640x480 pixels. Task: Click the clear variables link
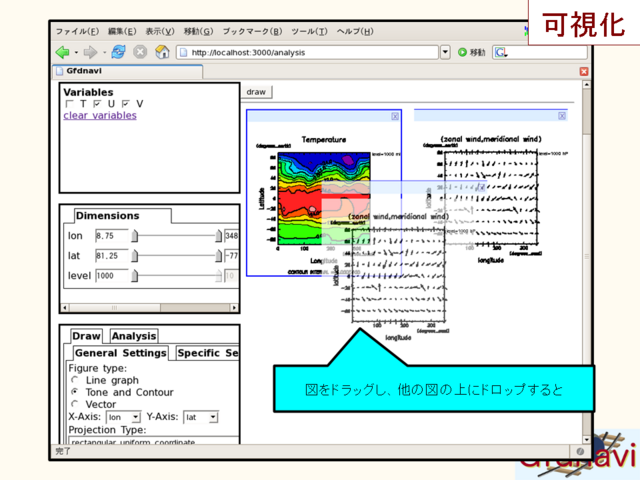click(100, 116)
